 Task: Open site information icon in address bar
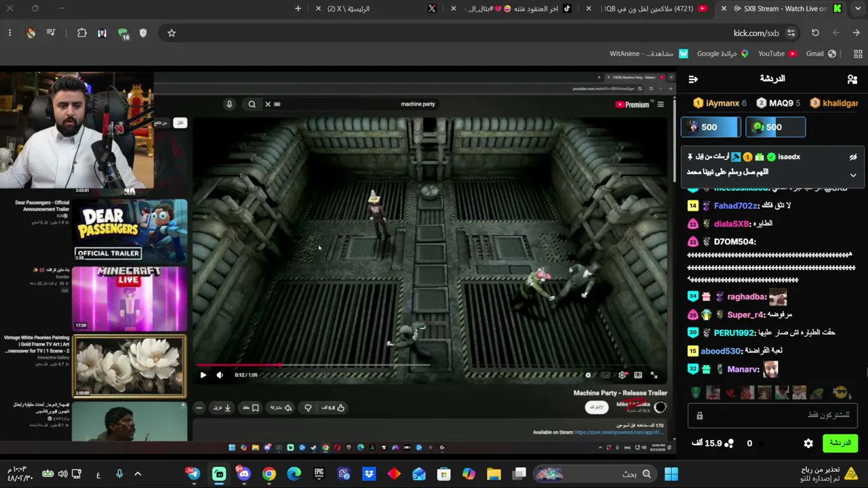[791, 33]
